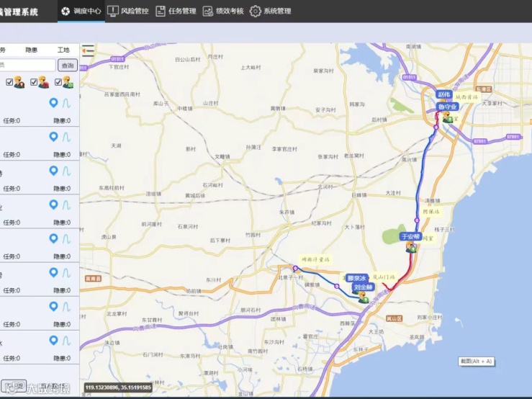Show track curve in last row ending 冰
Image resolution: width=532 pixels, height=399 pixels.
[x=66, y=341]
